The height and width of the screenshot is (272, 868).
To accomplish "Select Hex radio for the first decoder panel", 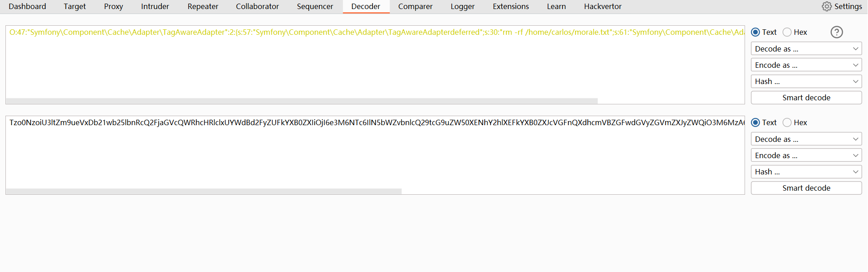I will coord(787,32).
